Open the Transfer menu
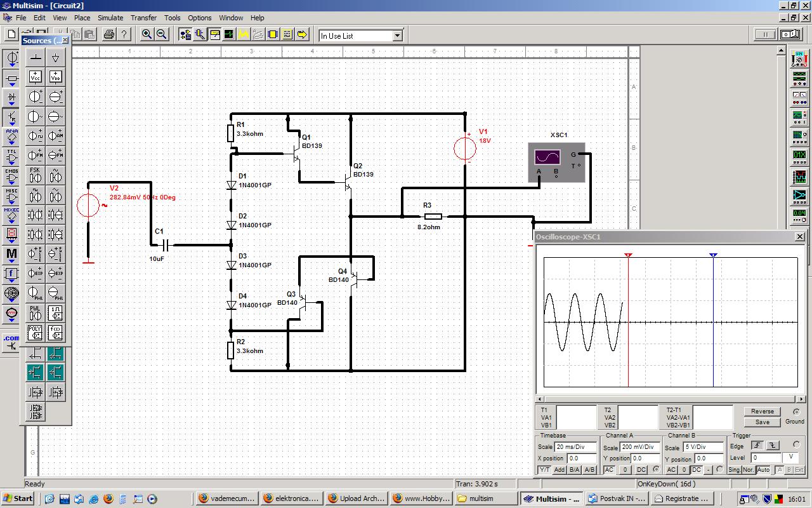The width and height of the screenshot is (812, 508). [x=144, y=18]
